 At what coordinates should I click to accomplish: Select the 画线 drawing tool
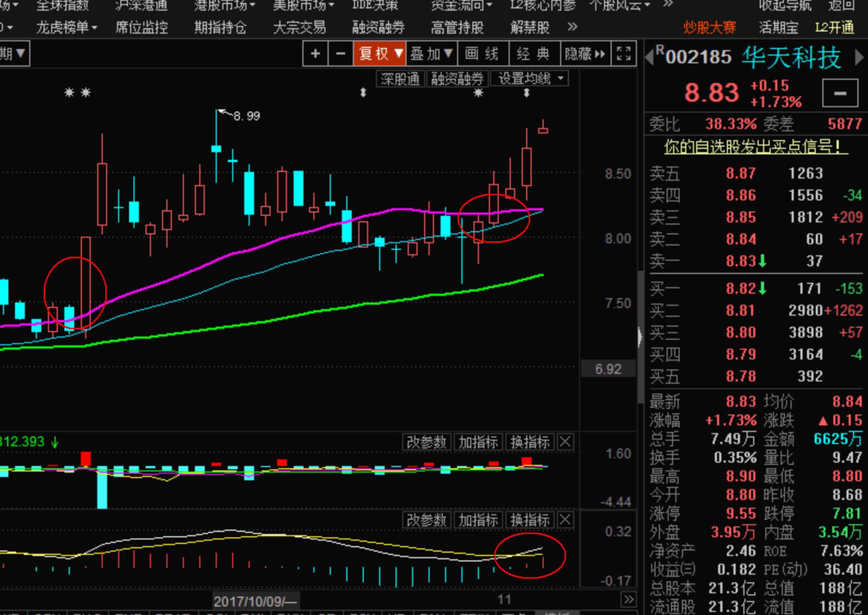coord(482,54)
